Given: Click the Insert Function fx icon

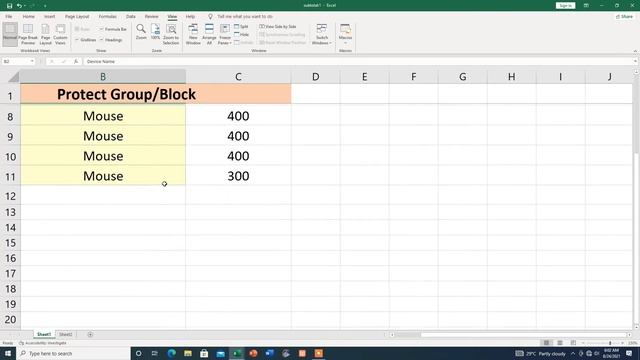Looking at the screenshot, I should coord(76,61).
